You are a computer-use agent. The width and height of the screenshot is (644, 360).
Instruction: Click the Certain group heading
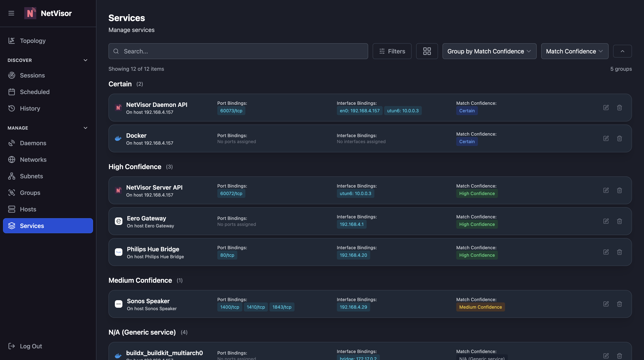[x=120, y=84]
